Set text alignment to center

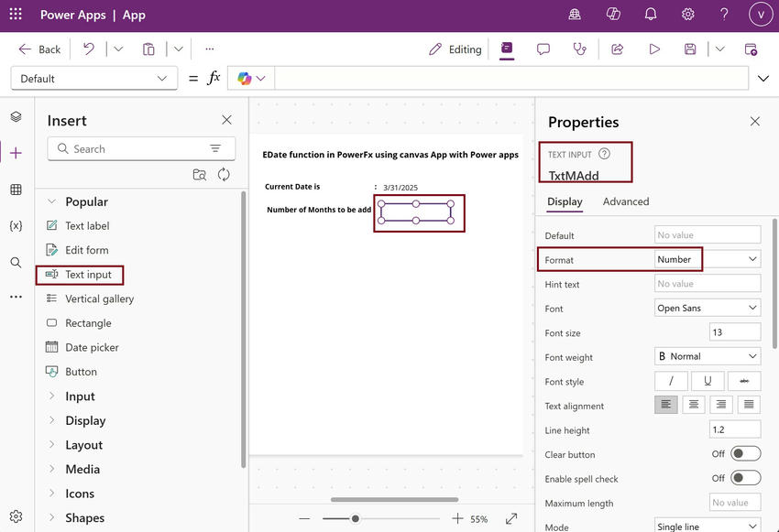click(694, 405)
